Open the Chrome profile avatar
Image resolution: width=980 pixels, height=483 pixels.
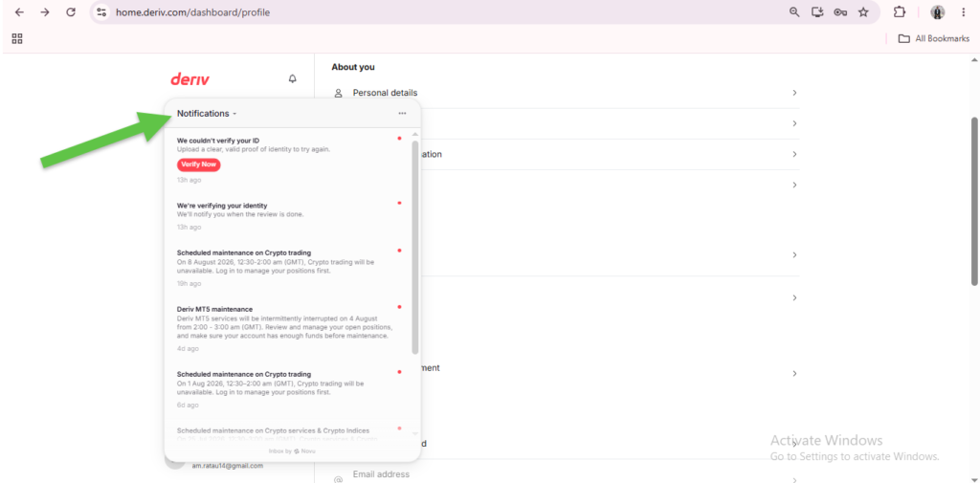click(x=938, y=11)
